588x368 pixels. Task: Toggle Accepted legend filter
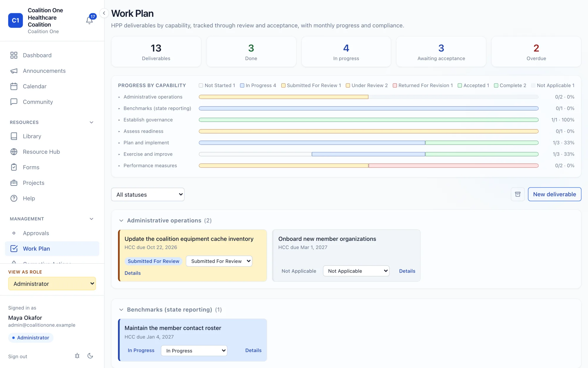click(473, 85)
